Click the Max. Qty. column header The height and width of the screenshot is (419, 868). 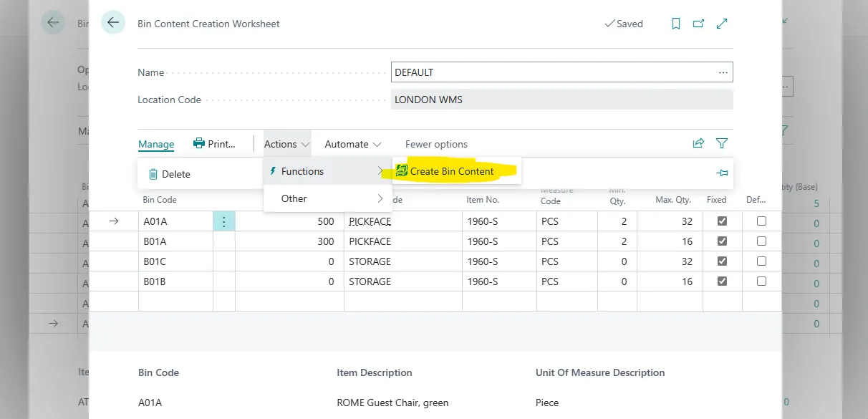(674, 200)
